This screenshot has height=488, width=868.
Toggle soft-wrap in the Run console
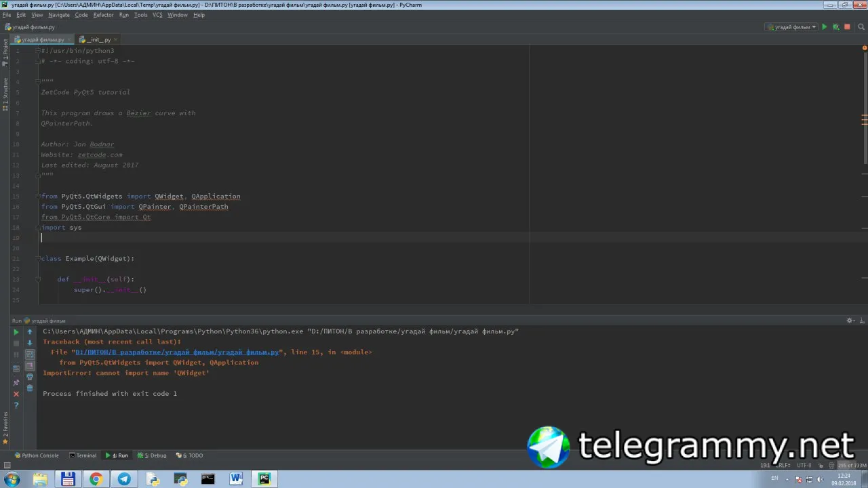[x=30, y=354]
